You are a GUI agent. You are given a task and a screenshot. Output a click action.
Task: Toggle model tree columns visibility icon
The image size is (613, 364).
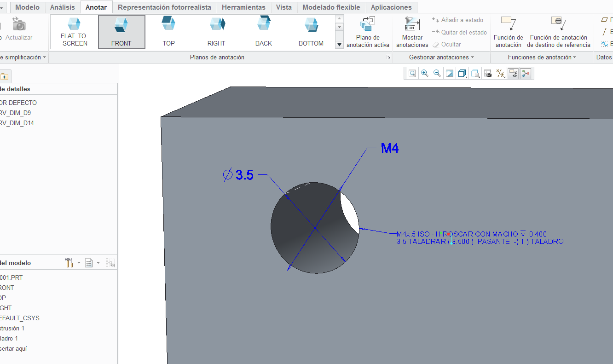(x=110, y=263)
